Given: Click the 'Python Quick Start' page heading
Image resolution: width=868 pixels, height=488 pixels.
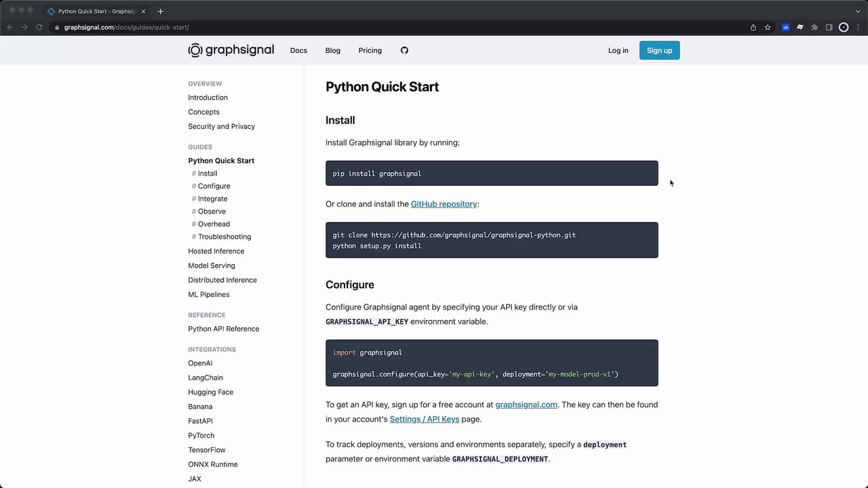Looking at the screenshot, I should click(x=382, y=87).
